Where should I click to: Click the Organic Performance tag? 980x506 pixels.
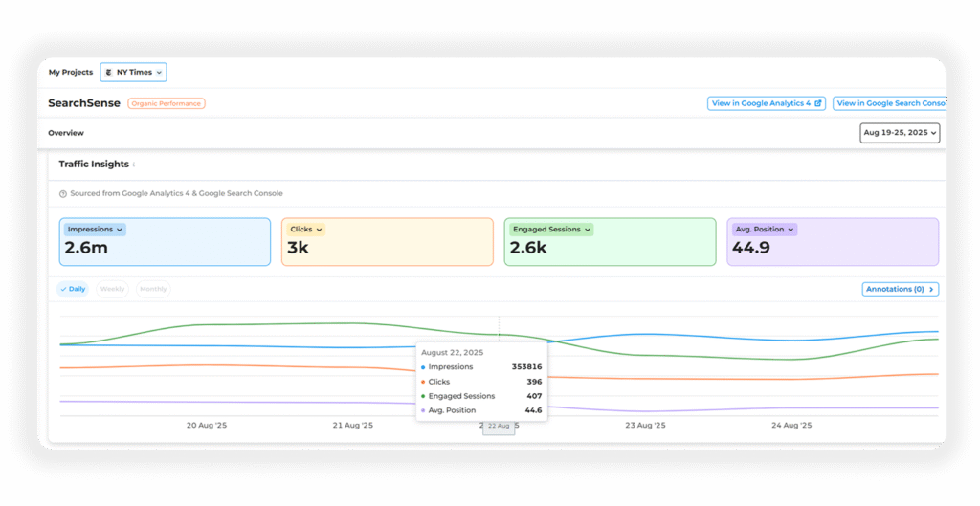pos(167,103)
